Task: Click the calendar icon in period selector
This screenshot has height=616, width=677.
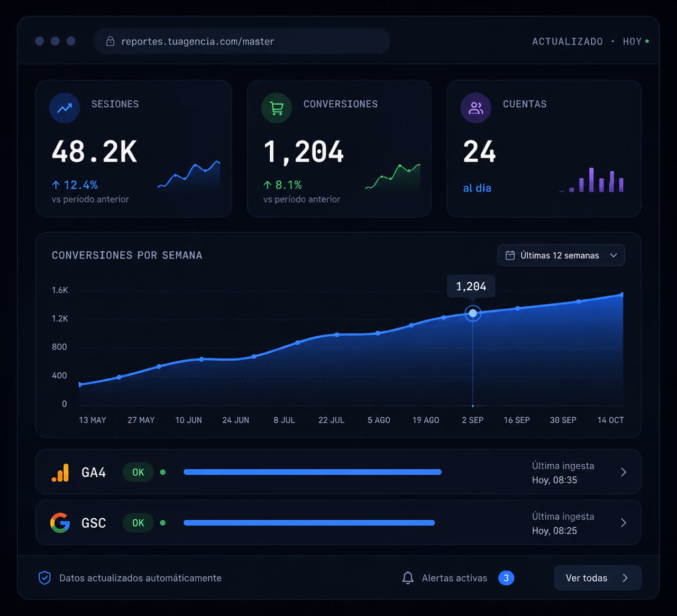Action: click(510, 255)
